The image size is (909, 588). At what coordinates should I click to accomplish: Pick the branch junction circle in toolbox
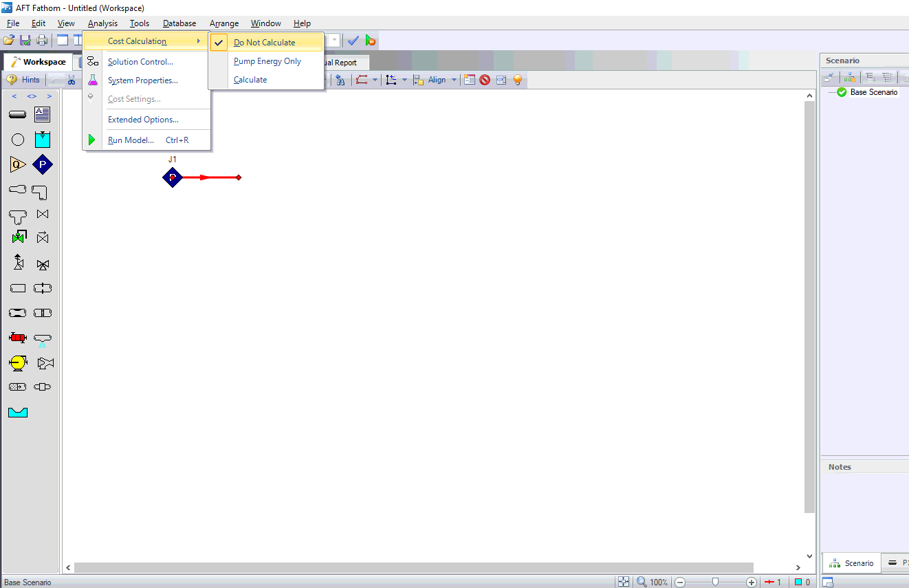[x=18, y=140]
